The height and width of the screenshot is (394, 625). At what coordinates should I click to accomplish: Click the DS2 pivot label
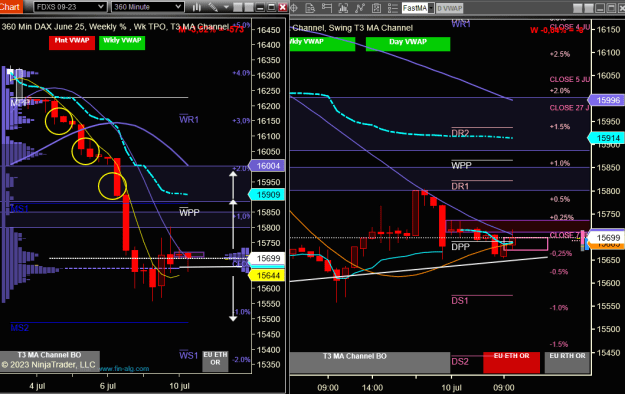(x=460, y=361)
